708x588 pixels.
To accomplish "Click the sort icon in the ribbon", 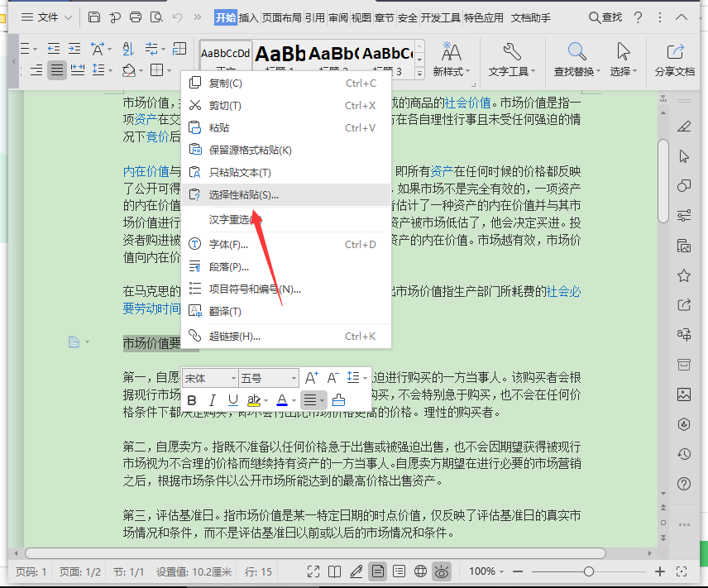I will click(128, 48).
